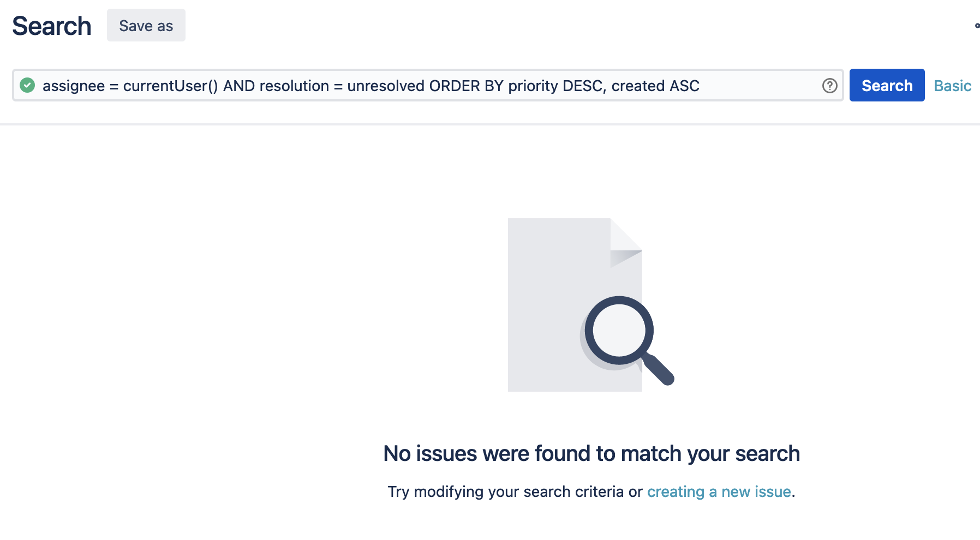Click the magnifying glass in the empty-state illustration
Viewport: 980px width, 540px height.
click(x=620, y=331)
